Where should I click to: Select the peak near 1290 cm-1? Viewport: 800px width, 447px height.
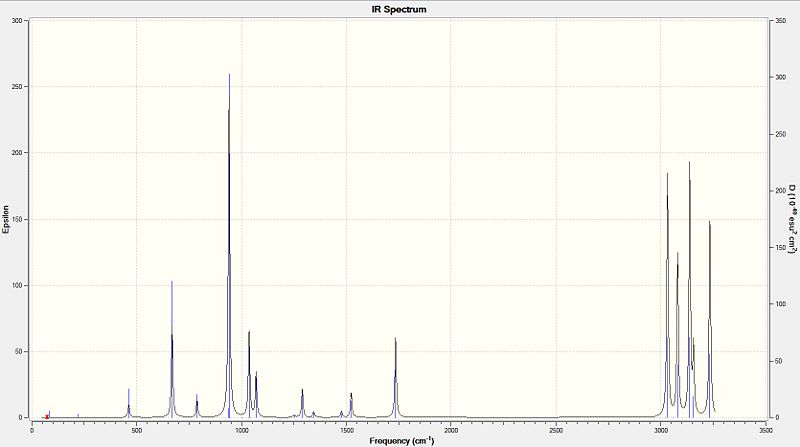tap(303, 403)
